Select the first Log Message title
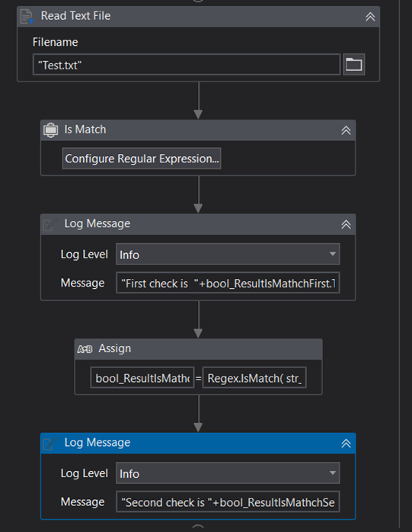Screen dimensions: 412x532 (97, 223)
